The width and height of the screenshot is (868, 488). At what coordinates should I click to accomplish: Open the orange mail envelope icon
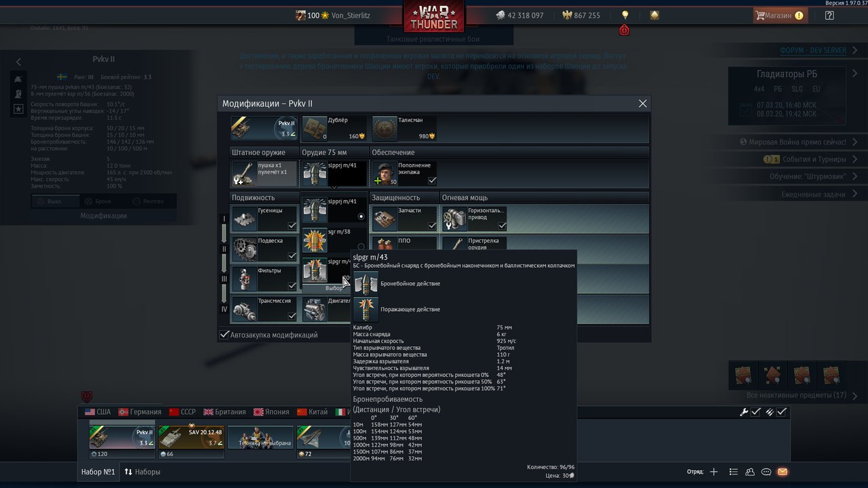tap(783, 472)
